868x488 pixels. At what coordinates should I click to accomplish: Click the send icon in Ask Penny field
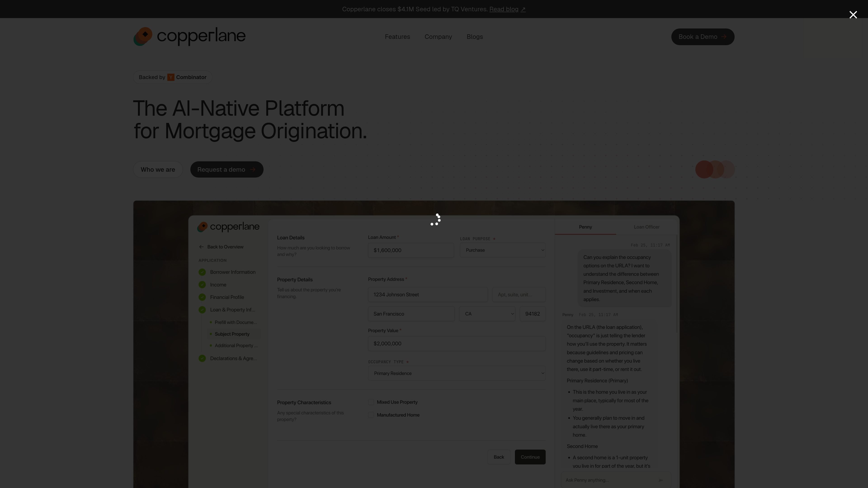tap(661, 480)
